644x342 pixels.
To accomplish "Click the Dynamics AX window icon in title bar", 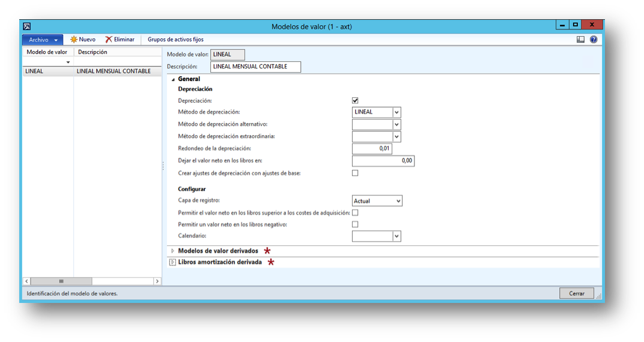I will [x=26, y=26].
